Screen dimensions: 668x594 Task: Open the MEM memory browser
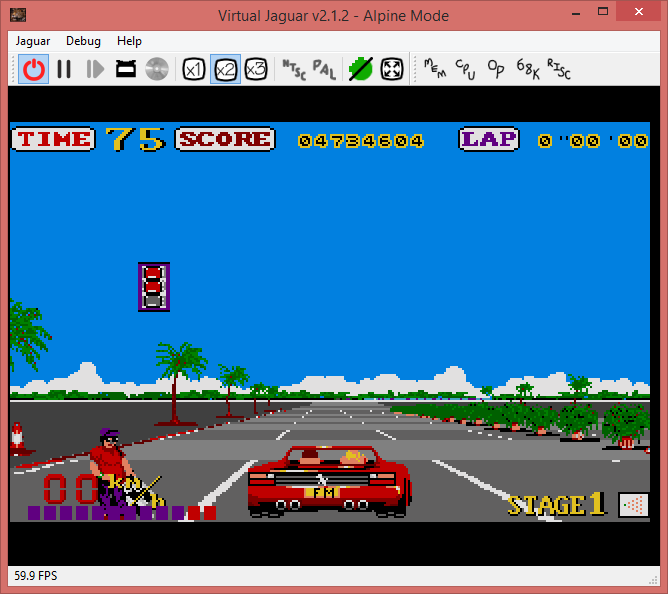pos(435,68)
